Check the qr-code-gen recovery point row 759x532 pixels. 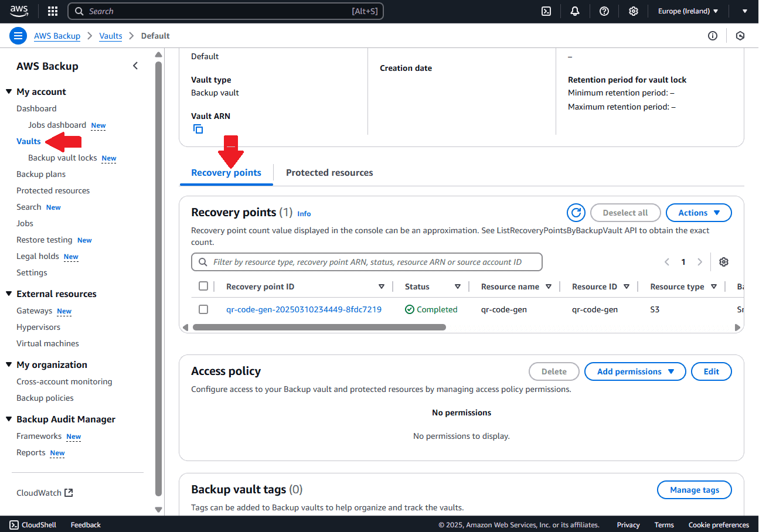[x=203, y=309]
